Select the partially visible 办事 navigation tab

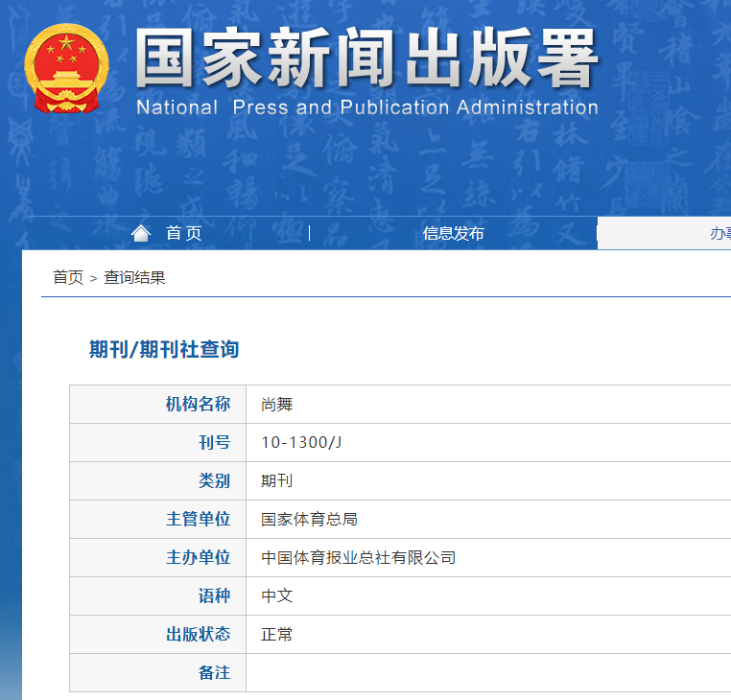[x=719, y=233]
